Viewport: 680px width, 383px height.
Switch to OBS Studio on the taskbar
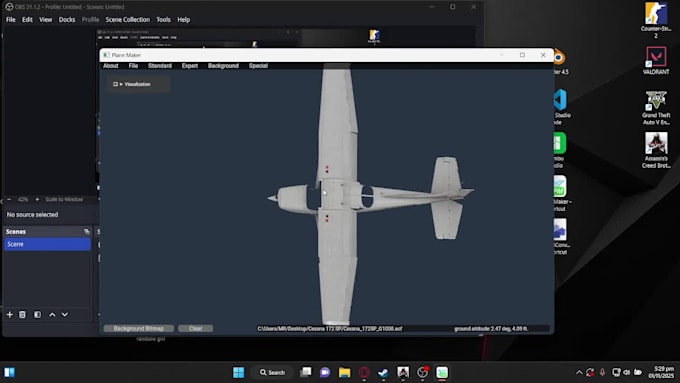422,372
